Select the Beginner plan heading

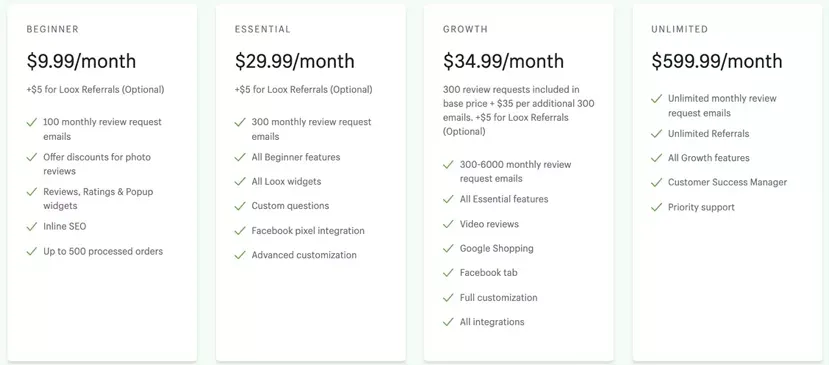coord(52,29)
